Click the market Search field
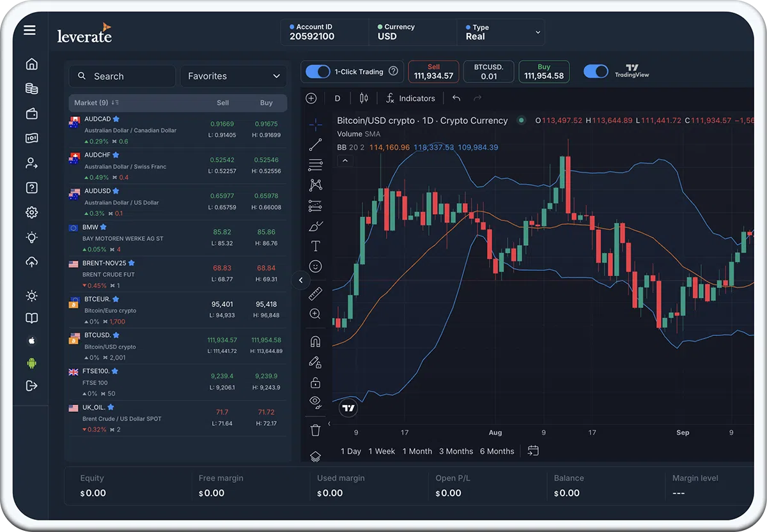Image resolution: width=767 pixels, height=532 pixels. 122,76
